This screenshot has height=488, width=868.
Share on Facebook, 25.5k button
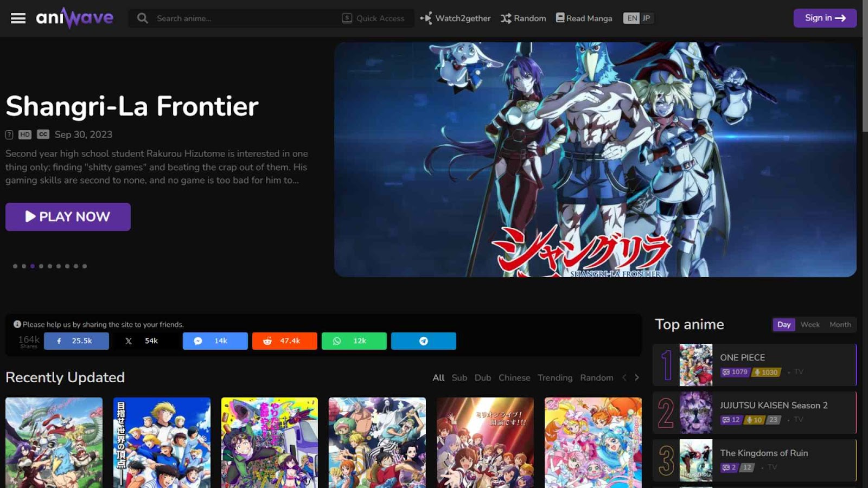[x=76, y=341]
